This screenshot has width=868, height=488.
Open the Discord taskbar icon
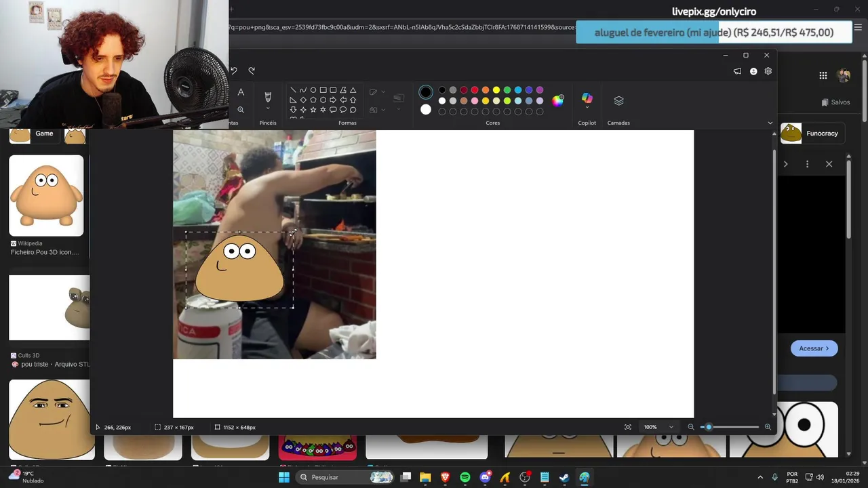coord(485,477)
